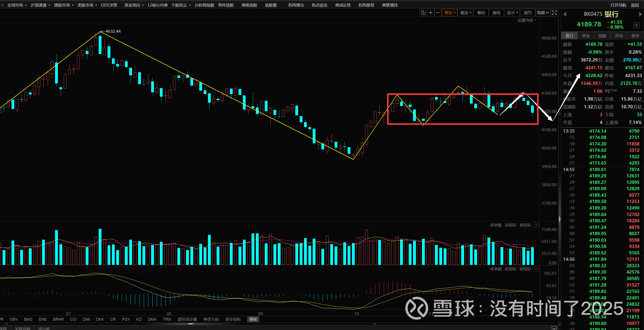The height and width of the screenshot is (330, 644).
Task: Close the volume indicator panel
Action: pyautogui.click(x=536, y=225)
